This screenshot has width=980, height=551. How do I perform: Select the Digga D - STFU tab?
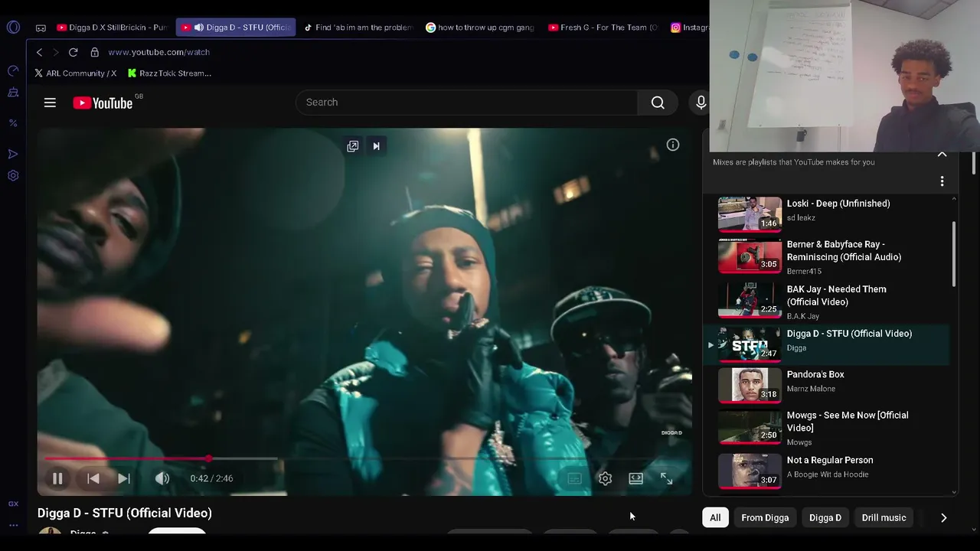click(236, 28)
